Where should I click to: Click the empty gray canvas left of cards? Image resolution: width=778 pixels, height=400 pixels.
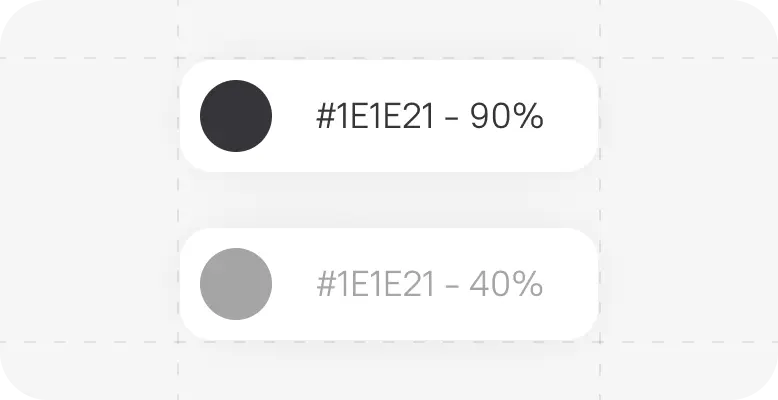[89, 200]
